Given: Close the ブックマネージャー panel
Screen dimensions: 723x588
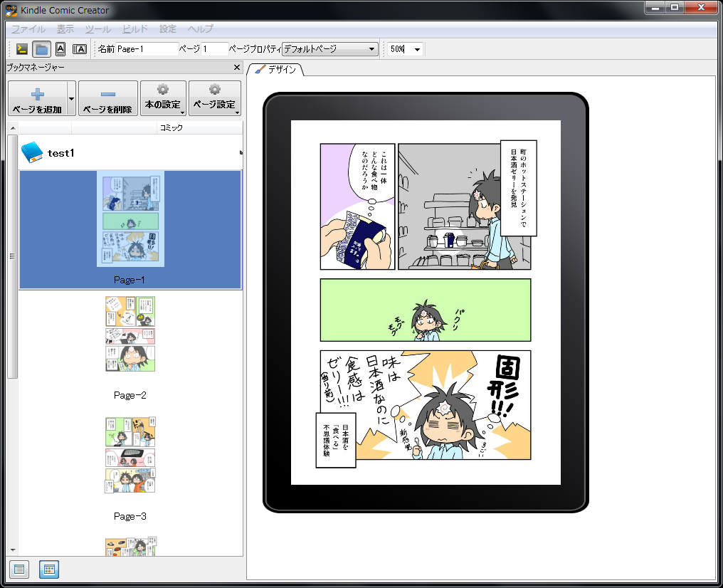Looking at the screenshot, I should tap(237, 68).
